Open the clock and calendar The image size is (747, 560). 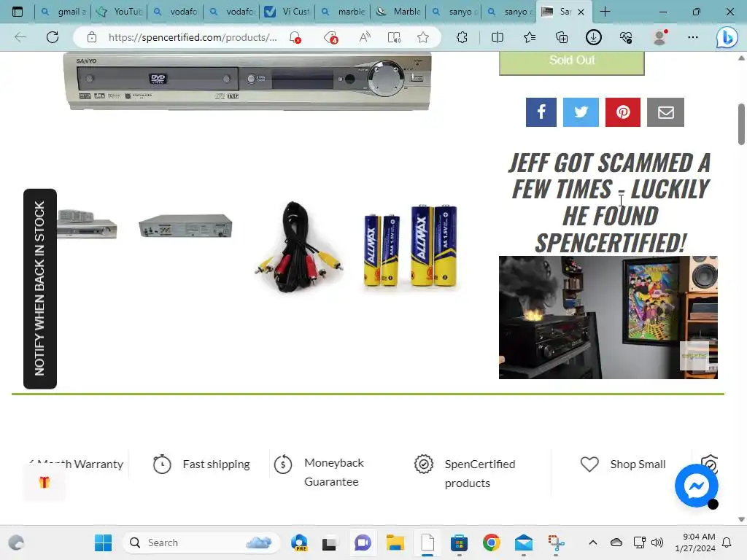tap(695, 542)
